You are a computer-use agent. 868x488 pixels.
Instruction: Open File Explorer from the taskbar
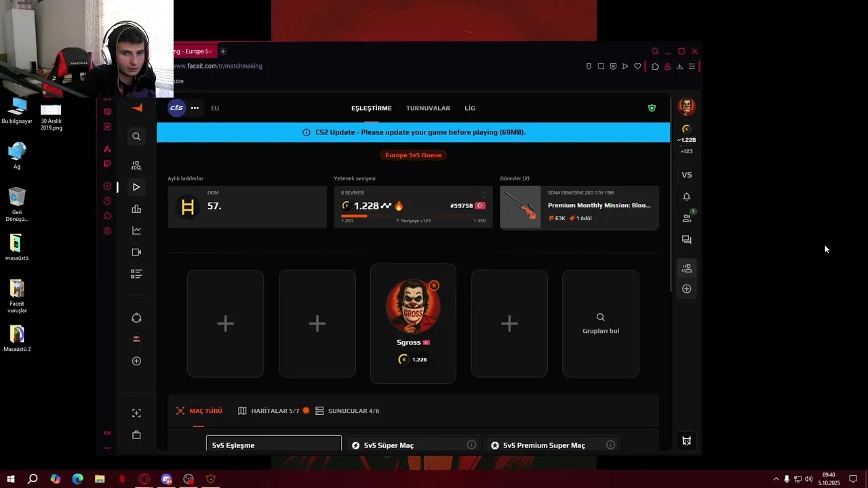(x=100, y=479)
